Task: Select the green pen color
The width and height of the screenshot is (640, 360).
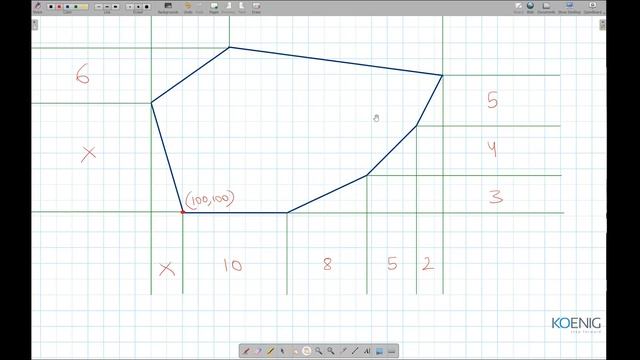Action: (x=76, y=7)
